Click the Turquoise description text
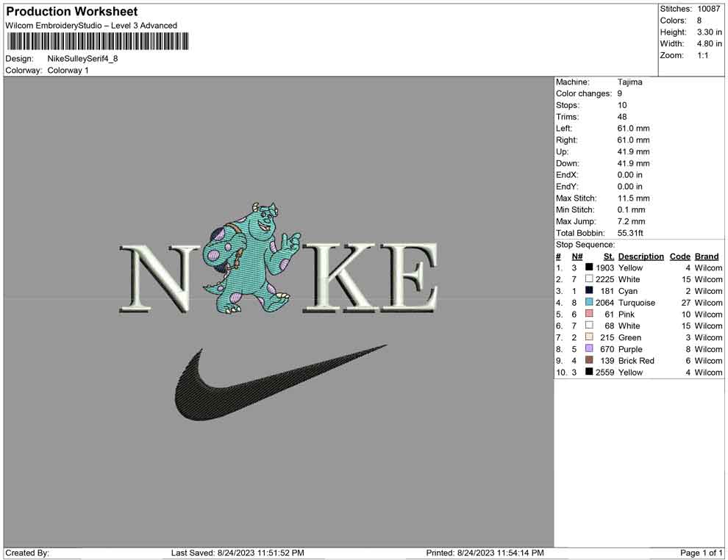Image resolution: width=728 pixels, height=560 pixels. click(637, 303)
